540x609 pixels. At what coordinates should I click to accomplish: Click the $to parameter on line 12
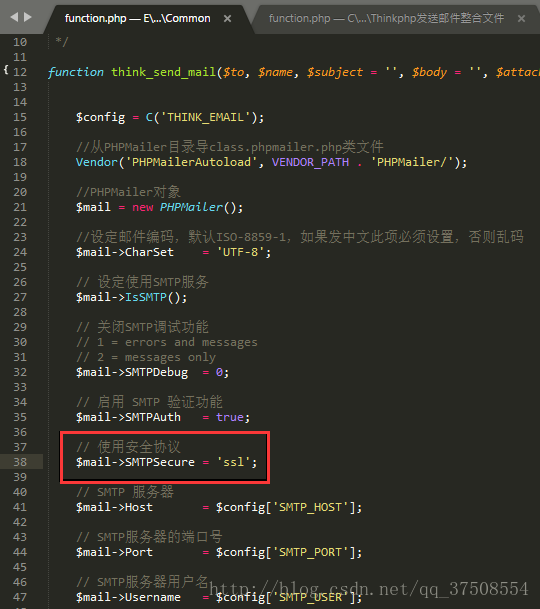pos(233,72)
